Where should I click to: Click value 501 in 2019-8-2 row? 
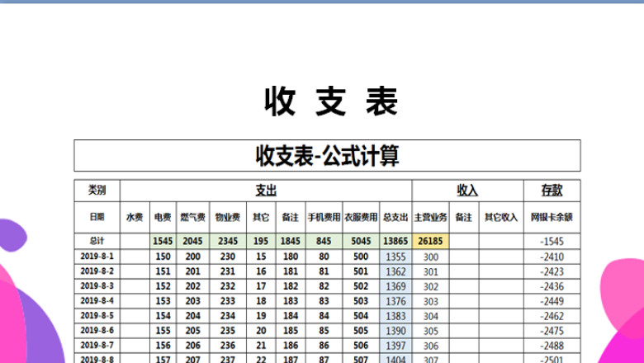(x=361, y=271)
